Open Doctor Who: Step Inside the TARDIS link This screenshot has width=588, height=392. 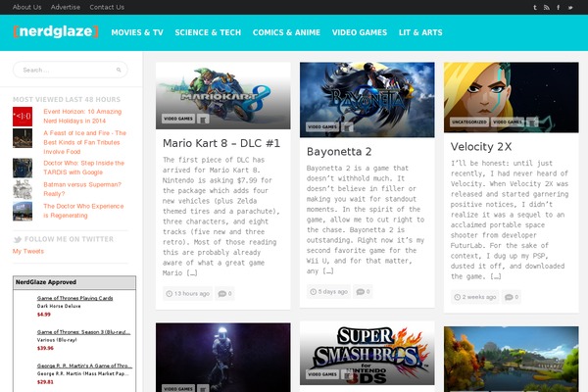coord(83,168)
